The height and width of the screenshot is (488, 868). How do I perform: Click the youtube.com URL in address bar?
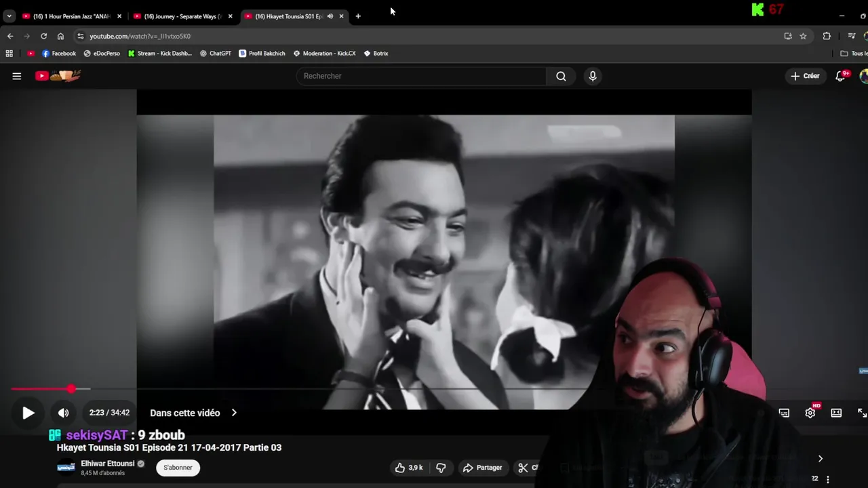[x=140, y=36]
